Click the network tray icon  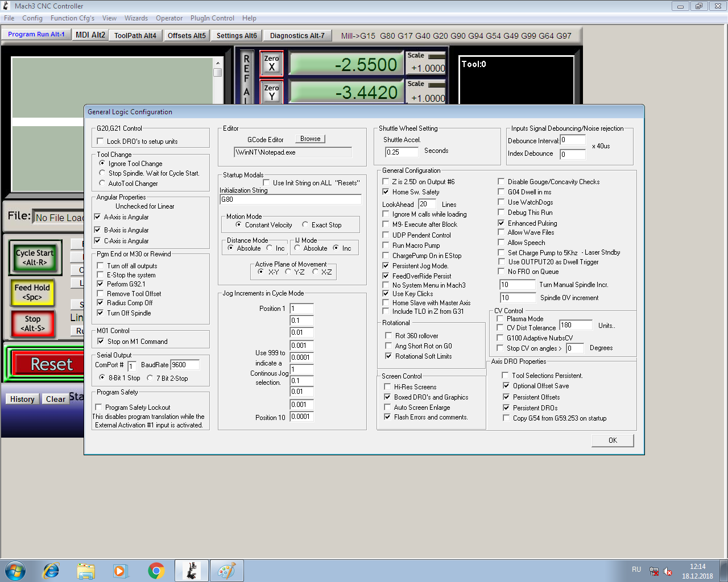tap(654, 571)
